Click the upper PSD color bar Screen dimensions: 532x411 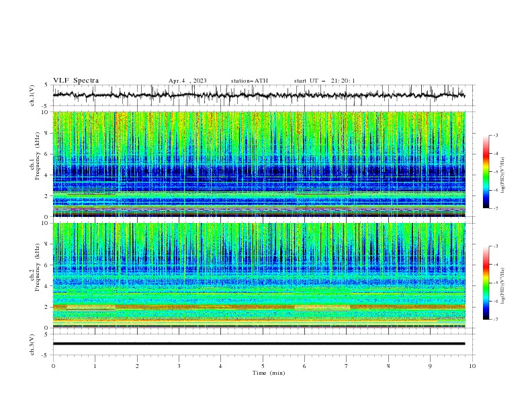point(486,172)
